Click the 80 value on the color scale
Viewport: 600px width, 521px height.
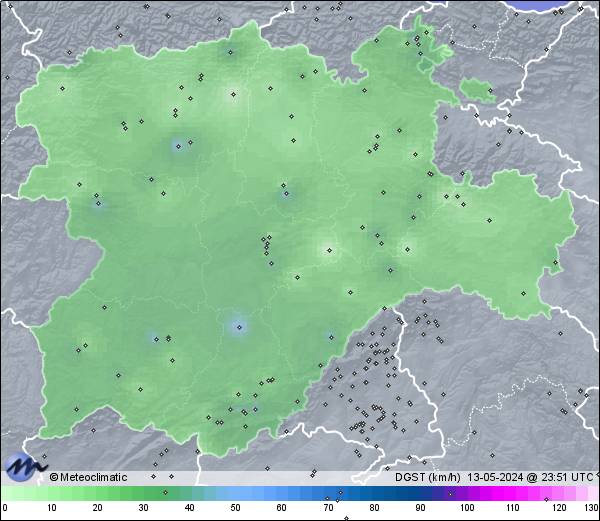(374, 508)
